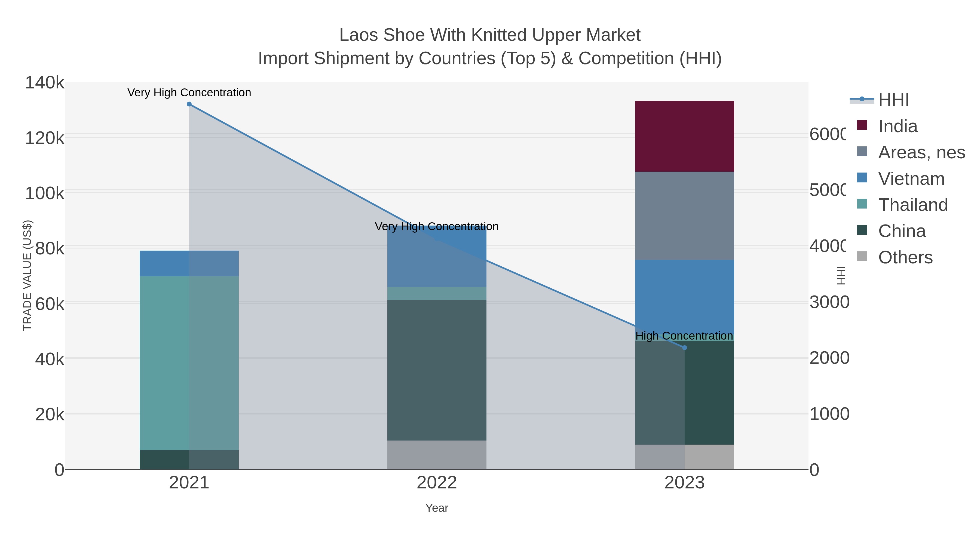Click the rotated 'HHI' right axis title
This screenshot has height=551, width=980.
841,275
